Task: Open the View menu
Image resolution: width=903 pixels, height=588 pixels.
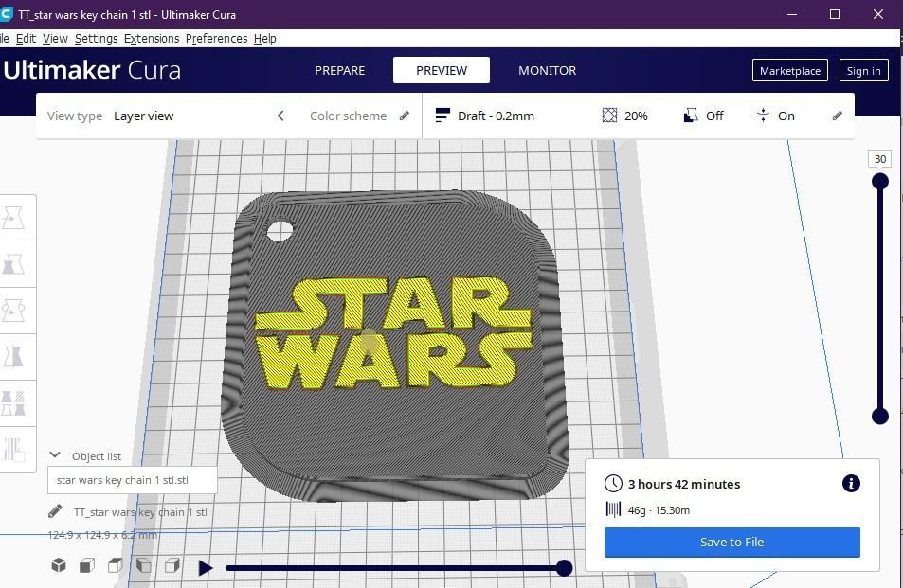Action: 55,39
